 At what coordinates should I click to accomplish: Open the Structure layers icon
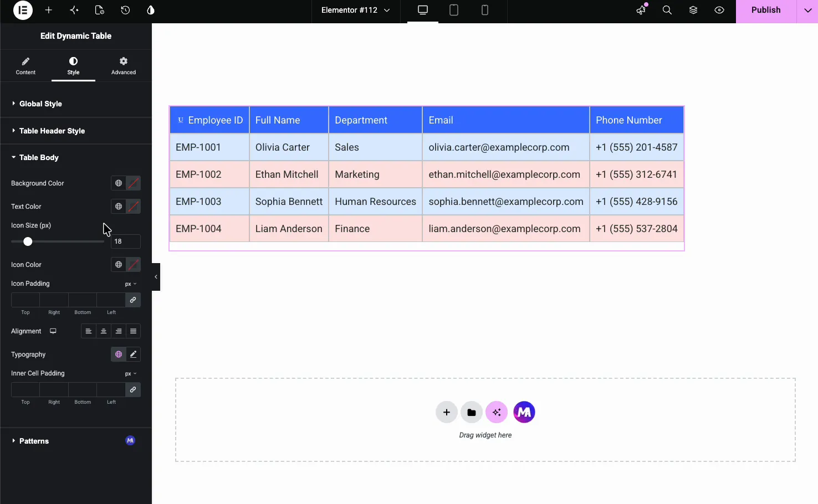click(x=693, y=10)
